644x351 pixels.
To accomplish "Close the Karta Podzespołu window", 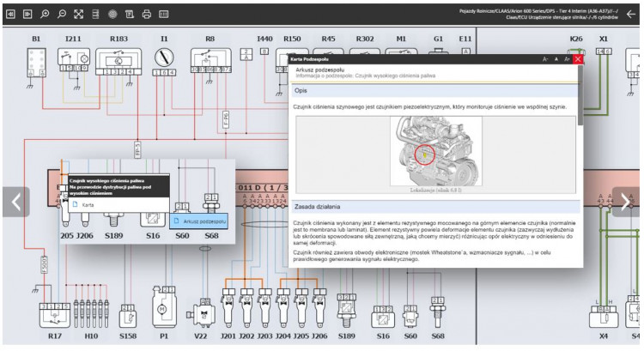I will click(x=578, y=59).
